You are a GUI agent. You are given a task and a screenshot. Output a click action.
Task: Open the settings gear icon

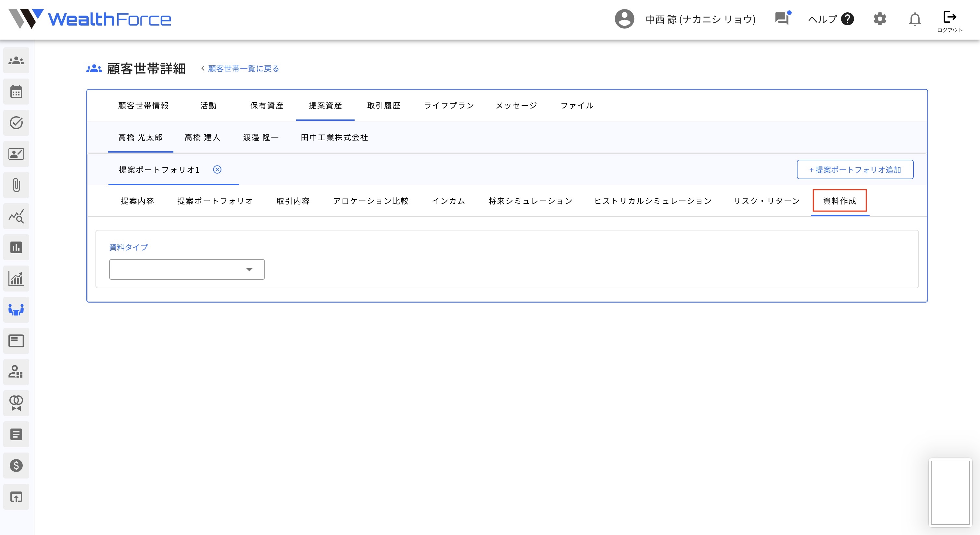880,19
